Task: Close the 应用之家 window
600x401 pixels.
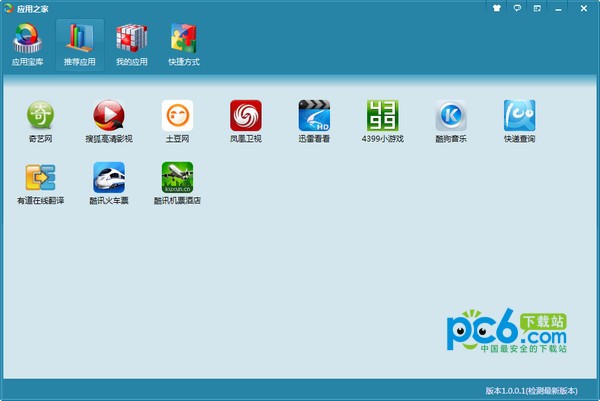Action: tap(584, 8)
